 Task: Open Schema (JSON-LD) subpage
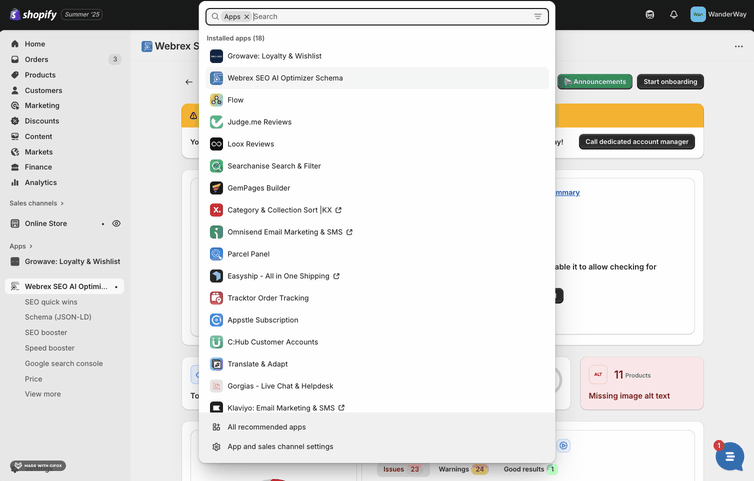tap(58, 317)
